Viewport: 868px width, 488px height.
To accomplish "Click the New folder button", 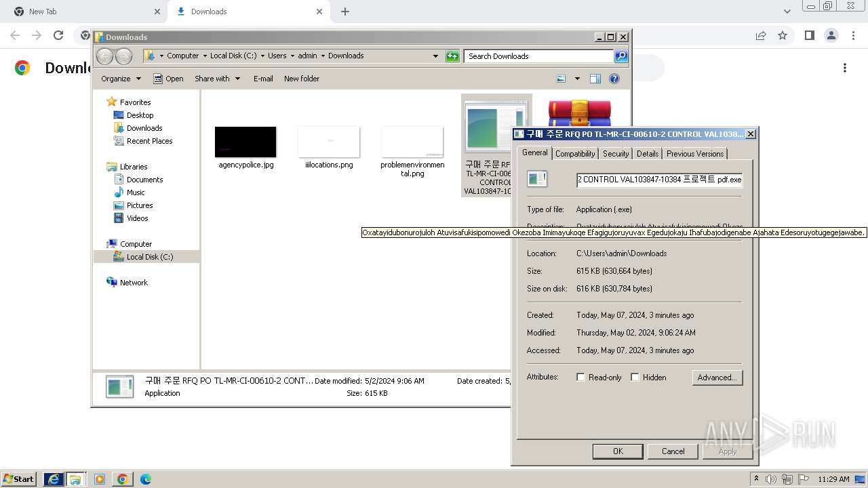I will (302, 79).
